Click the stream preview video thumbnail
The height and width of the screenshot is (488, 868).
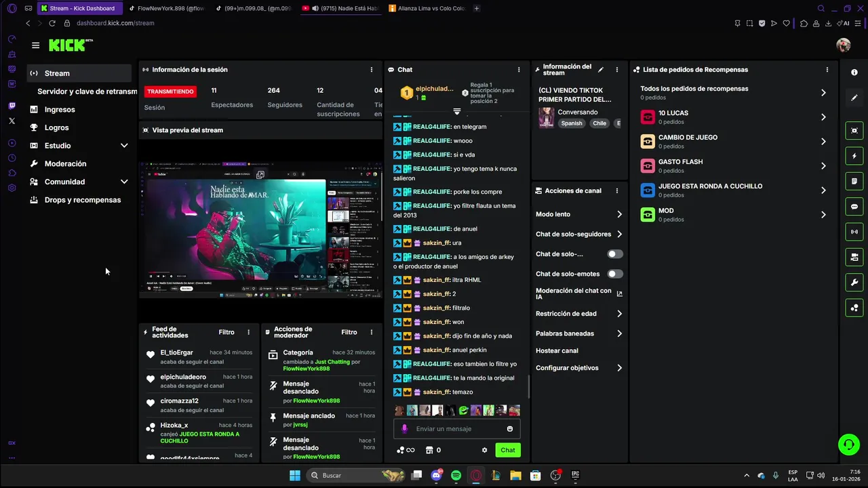(260, 230)
